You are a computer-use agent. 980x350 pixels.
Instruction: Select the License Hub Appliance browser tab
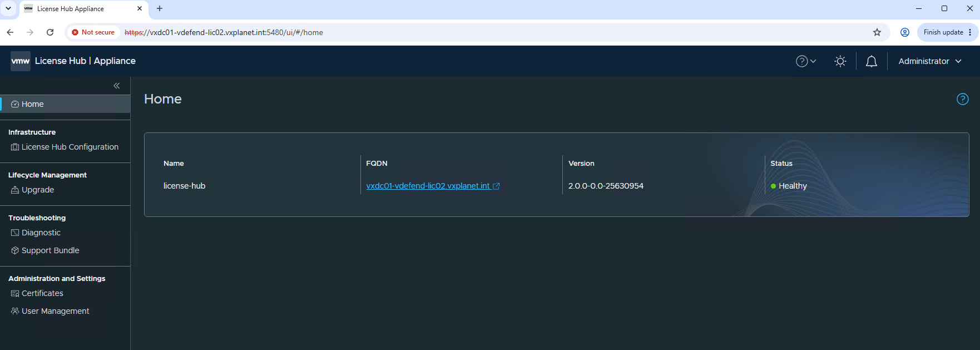tap(83, 9)
